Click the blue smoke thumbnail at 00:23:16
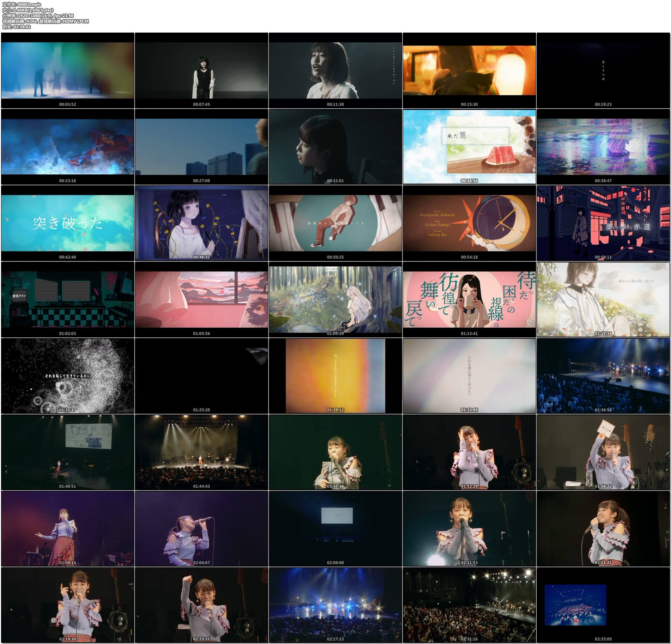Image resolution: width=671 pixels, height=644 pixels. click(x=68, y=146)
